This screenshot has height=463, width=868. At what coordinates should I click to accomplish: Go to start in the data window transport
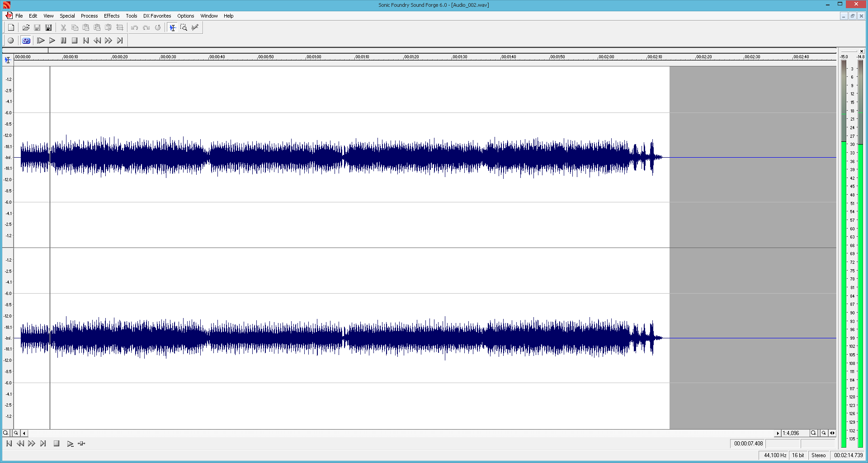[x=9, y=444]
